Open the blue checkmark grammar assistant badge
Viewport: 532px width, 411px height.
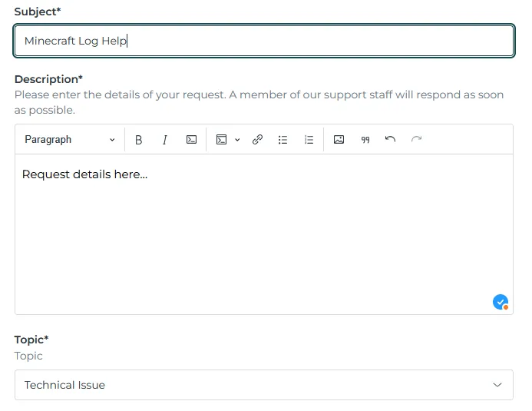501,302
